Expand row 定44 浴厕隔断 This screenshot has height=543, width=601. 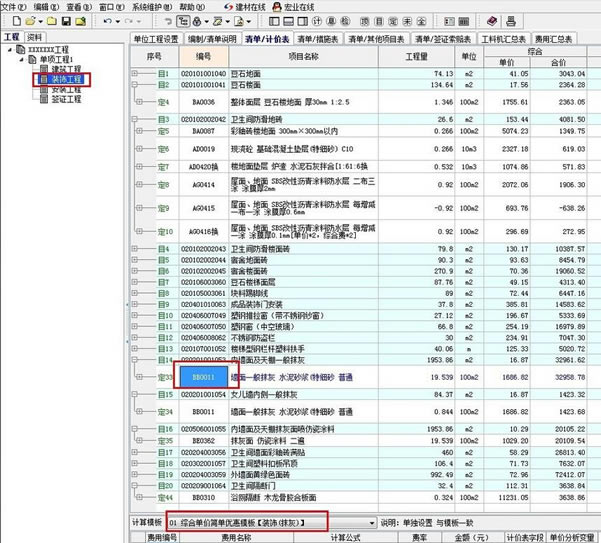tap(140, 497)
